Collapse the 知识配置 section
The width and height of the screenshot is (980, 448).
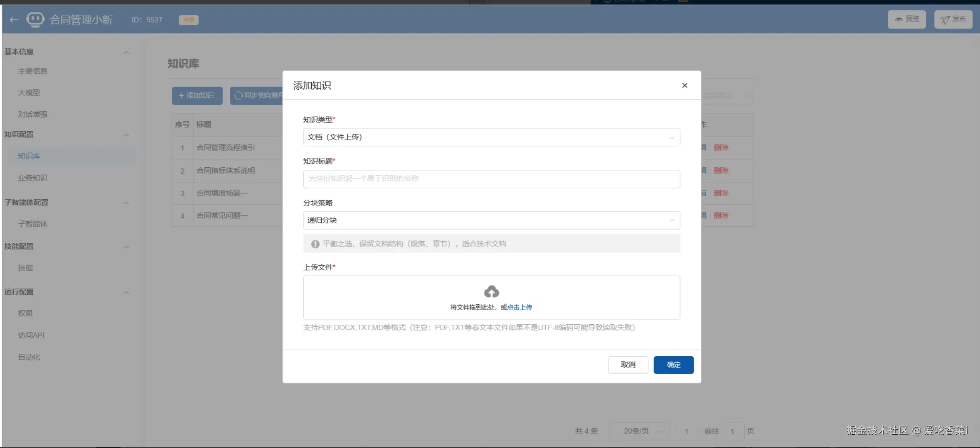coord(126,135)
